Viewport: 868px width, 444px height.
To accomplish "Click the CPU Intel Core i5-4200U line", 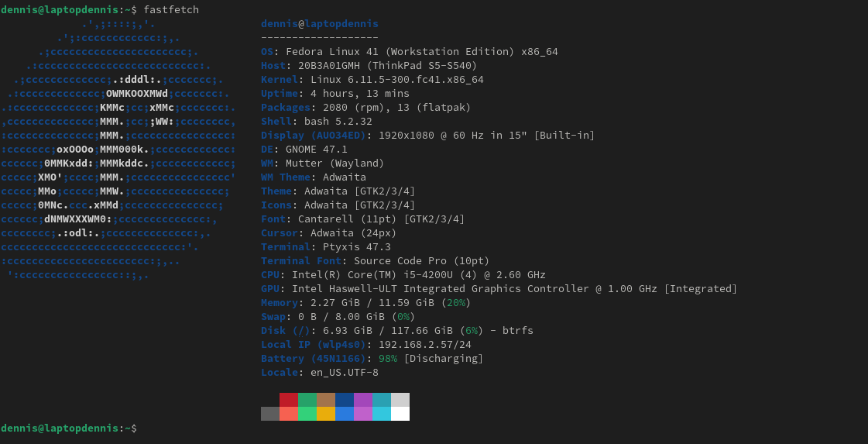I will tap(403, 275).
